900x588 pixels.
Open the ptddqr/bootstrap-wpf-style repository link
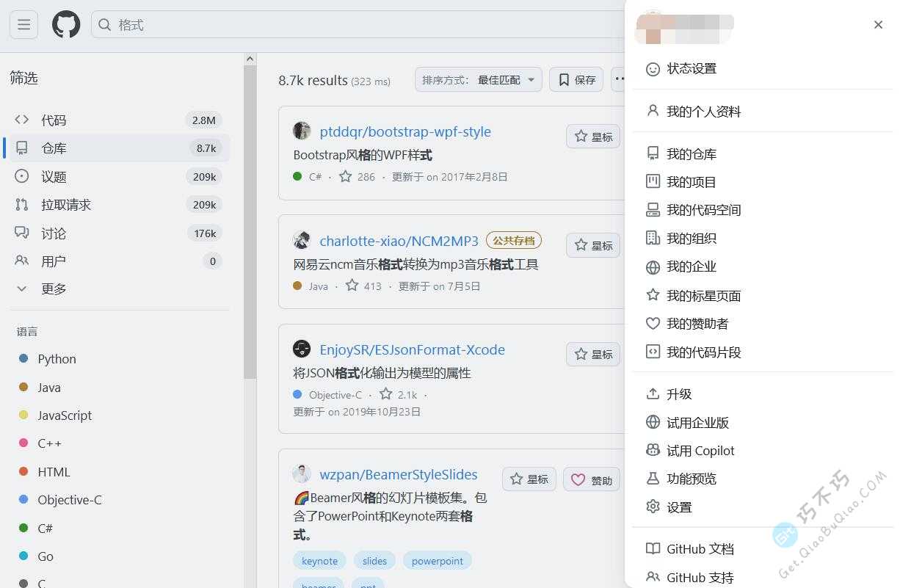[x=405, y=131]
